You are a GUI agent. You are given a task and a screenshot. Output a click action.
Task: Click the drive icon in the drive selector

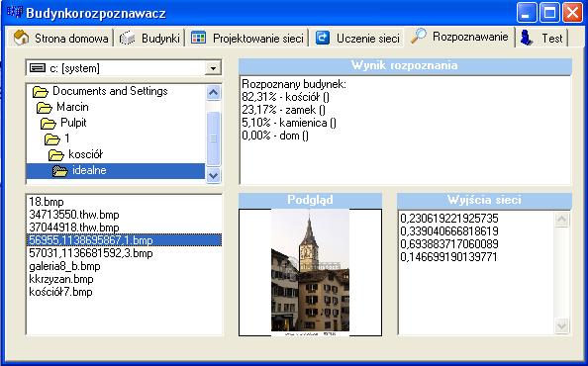pyautogui.click(x=38, y=68)
